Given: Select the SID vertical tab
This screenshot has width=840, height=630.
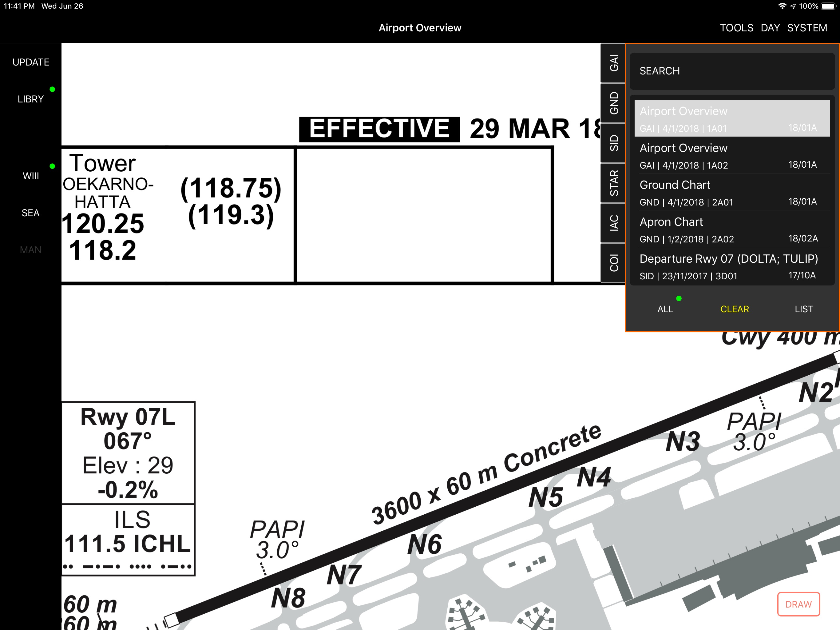Looking at the screenshot, I should coord(613,143).
